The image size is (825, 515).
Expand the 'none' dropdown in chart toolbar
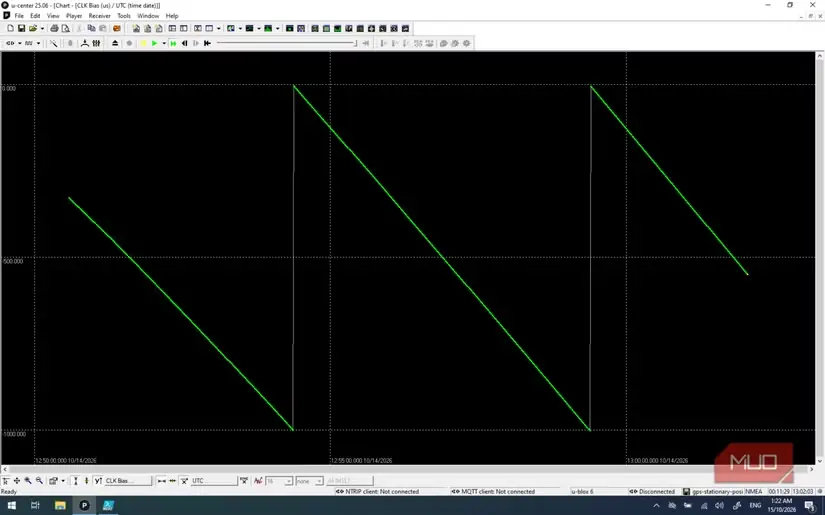click(x=309, y=481)
